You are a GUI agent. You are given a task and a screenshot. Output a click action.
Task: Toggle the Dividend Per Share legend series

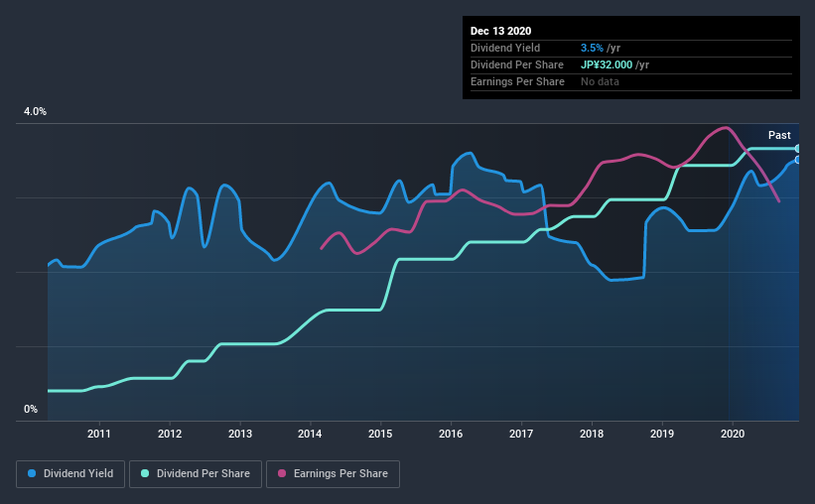click(x=196, y=474)
